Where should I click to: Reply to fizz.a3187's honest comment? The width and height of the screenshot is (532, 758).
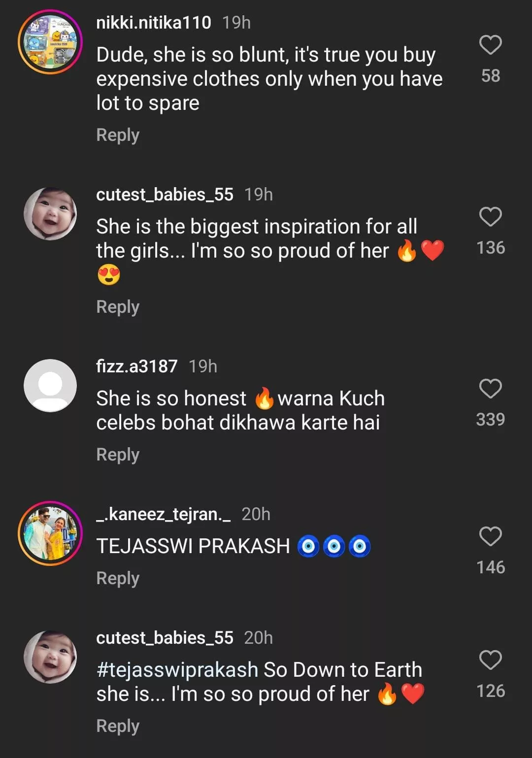point(118,455)
